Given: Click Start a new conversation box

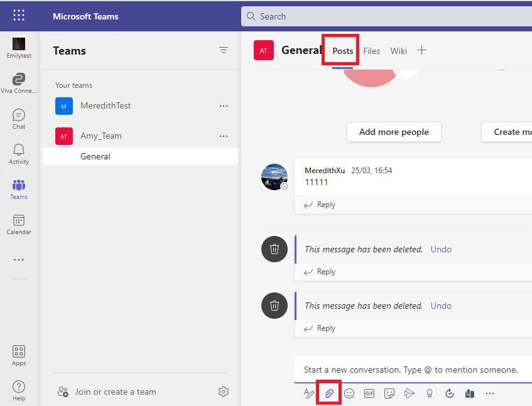Looking at the screenshot, I should coord(413,370).
